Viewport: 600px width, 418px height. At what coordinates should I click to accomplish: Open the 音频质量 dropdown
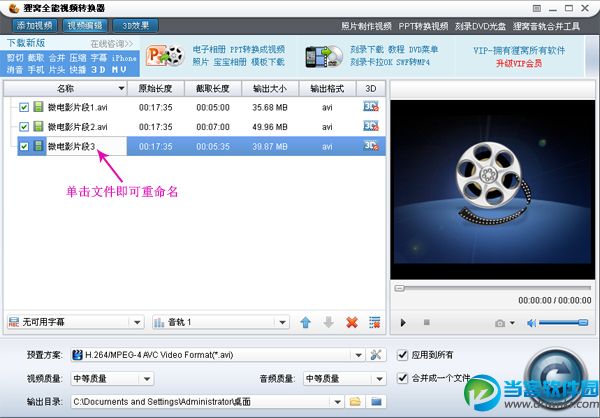coord(379,379)
